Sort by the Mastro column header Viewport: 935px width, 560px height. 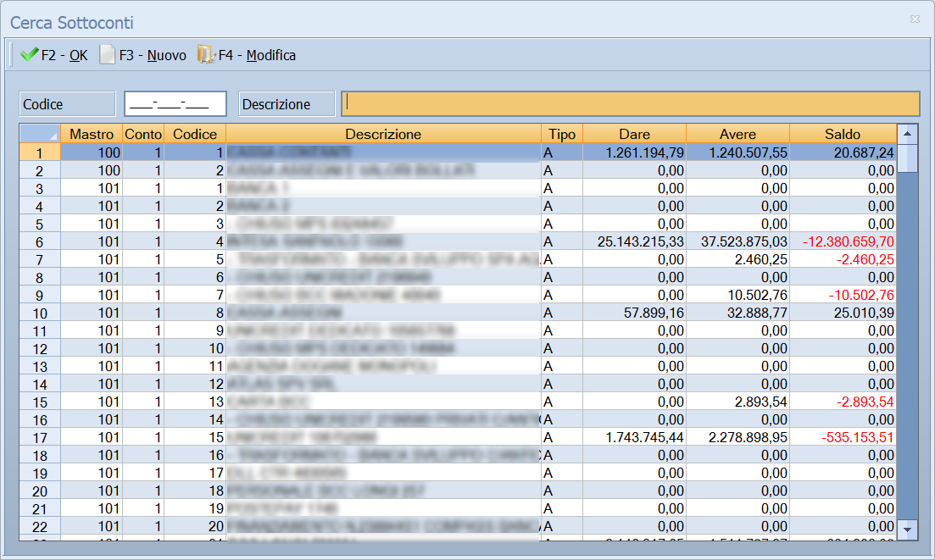point(92,134)
